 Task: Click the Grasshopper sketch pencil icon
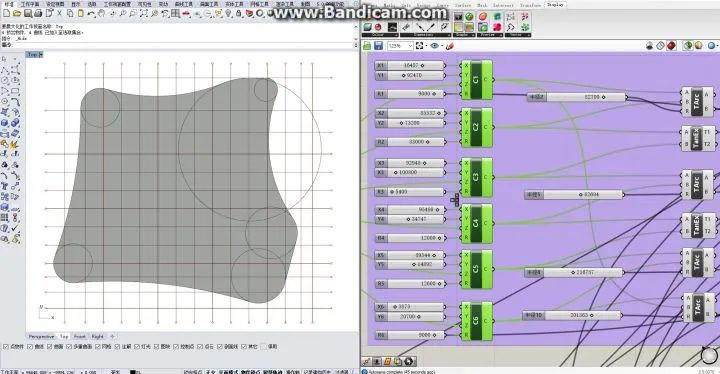(450, 46)
